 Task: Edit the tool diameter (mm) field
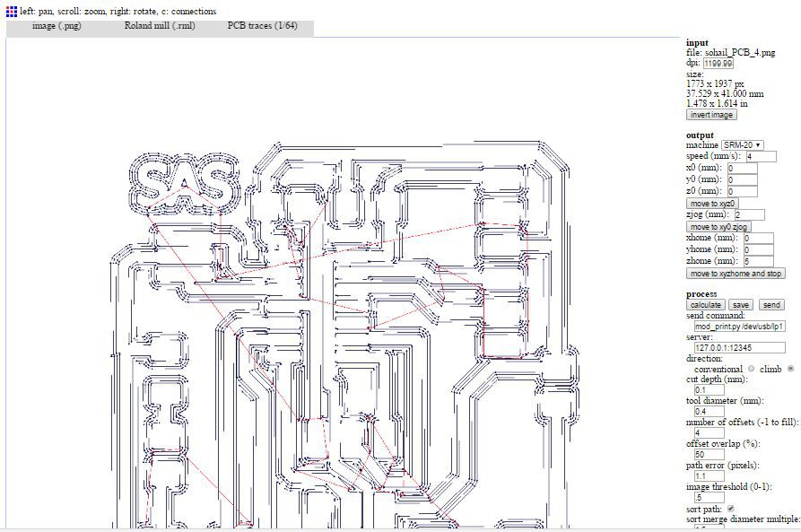(710, 412)
